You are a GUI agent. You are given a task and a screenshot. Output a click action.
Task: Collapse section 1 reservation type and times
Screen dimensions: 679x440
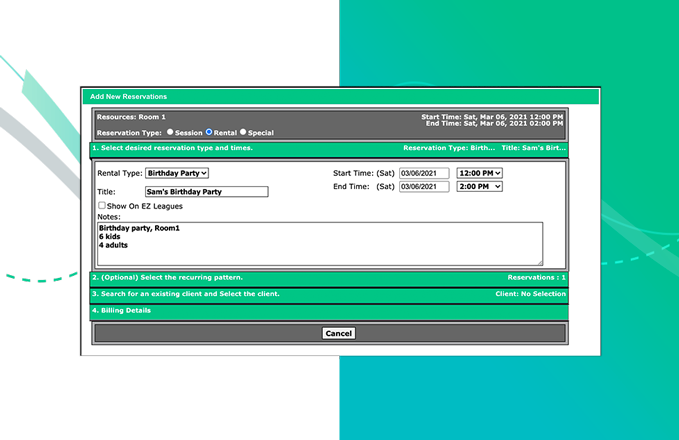[172, 148]
